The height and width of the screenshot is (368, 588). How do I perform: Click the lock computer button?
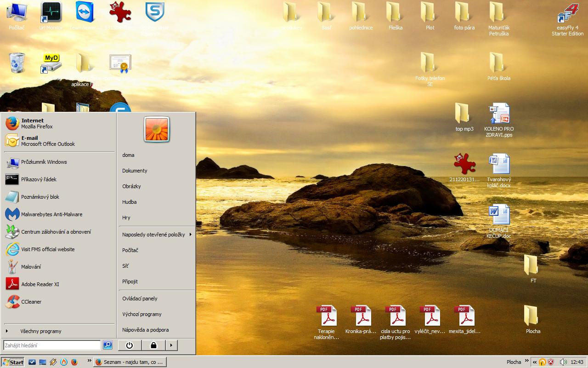coord(153,345)
